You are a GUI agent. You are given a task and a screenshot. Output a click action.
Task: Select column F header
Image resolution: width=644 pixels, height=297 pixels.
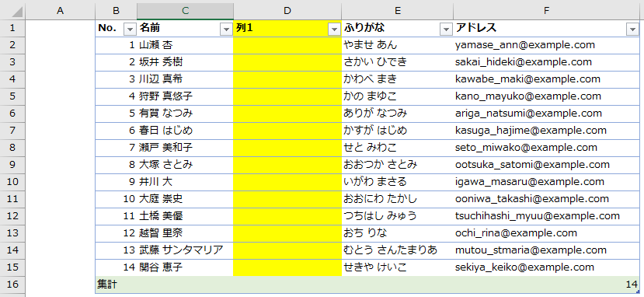pos(546,11)
